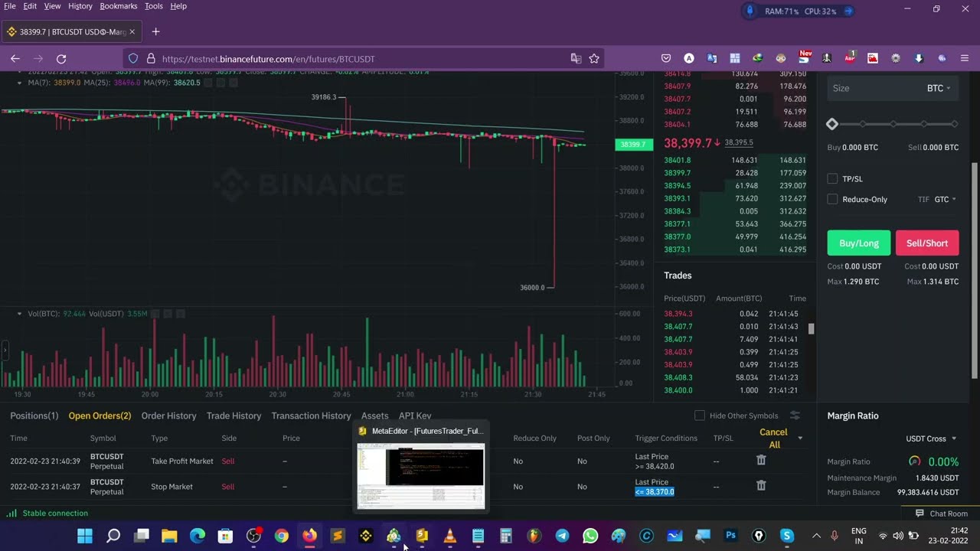Open the Transaction History tab

[311, 416]
